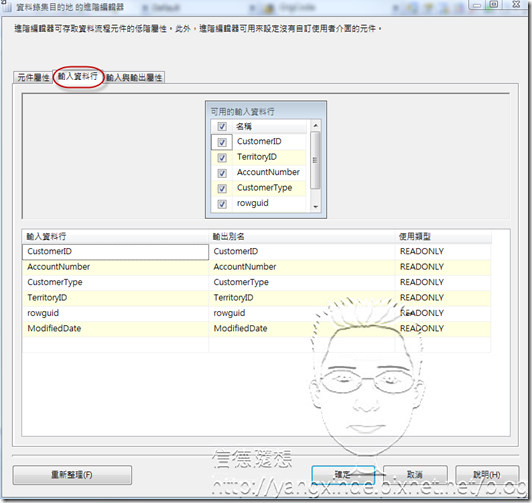
Task: Click the TerritoryID output alias cell
Action: 302,298
